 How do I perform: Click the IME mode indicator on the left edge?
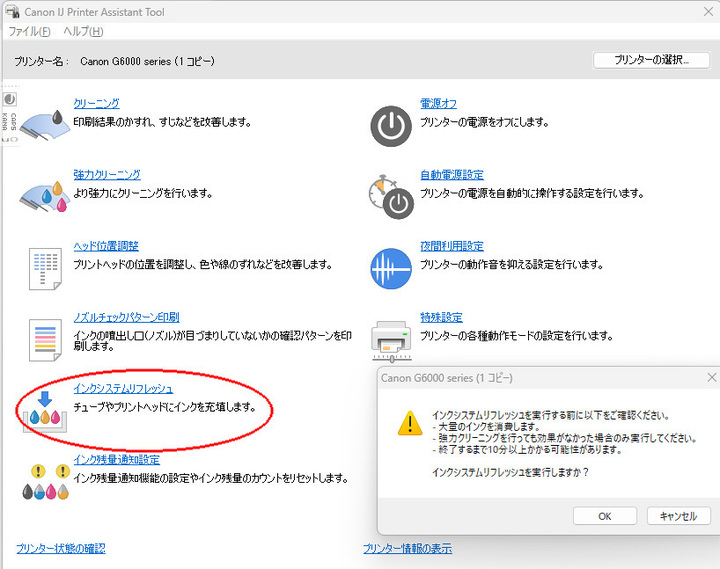[x=10, y=99]
